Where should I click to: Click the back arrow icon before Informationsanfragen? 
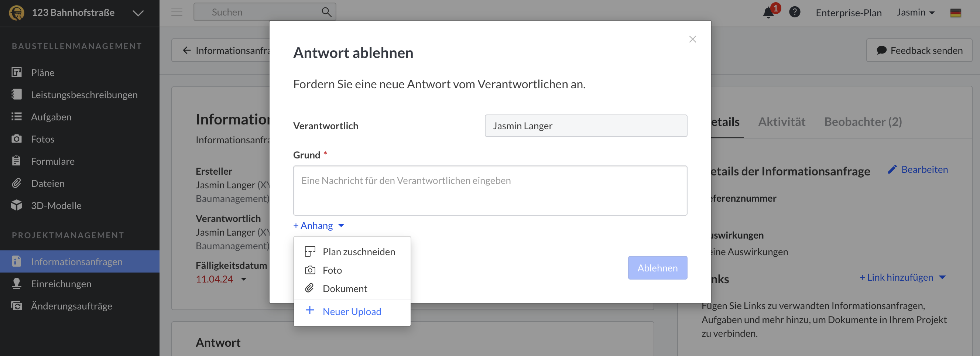click(x=186, y=50)
